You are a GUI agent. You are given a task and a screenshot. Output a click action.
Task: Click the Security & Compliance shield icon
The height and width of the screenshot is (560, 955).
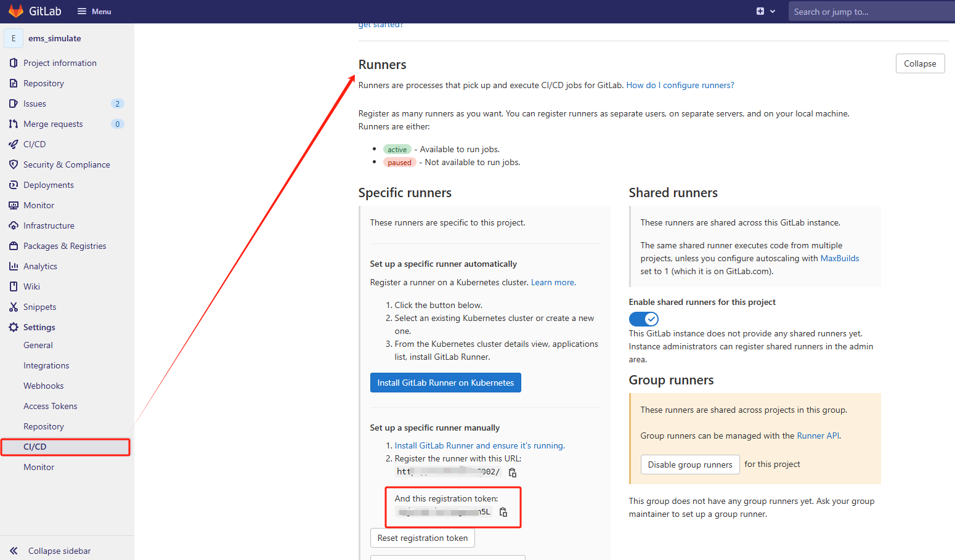point(14,164)
